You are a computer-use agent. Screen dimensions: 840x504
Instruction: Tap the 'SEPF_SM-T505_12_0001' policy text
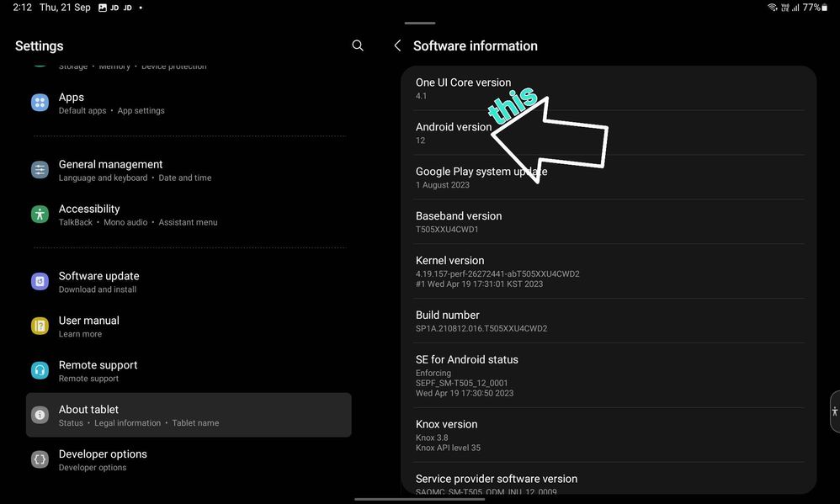[462, 383]
